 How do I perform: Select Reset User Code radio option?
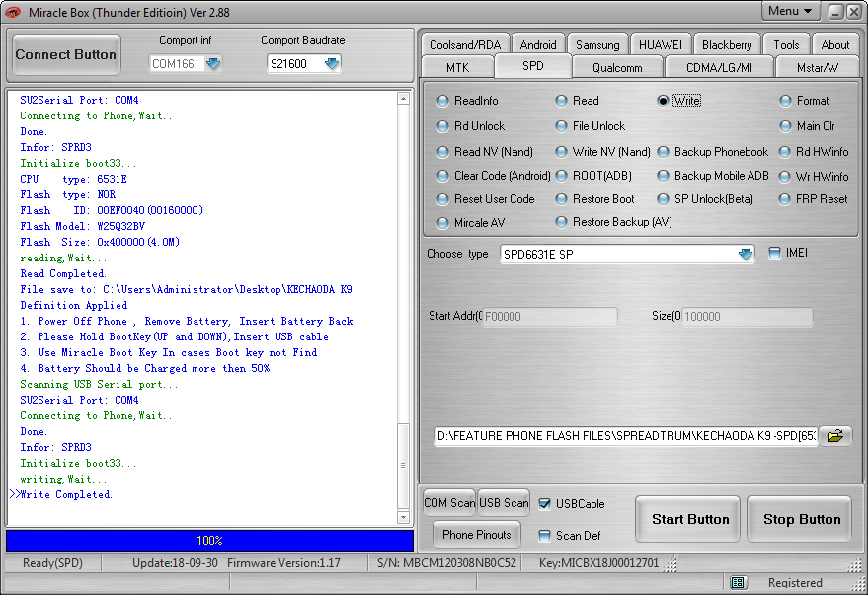442,199
